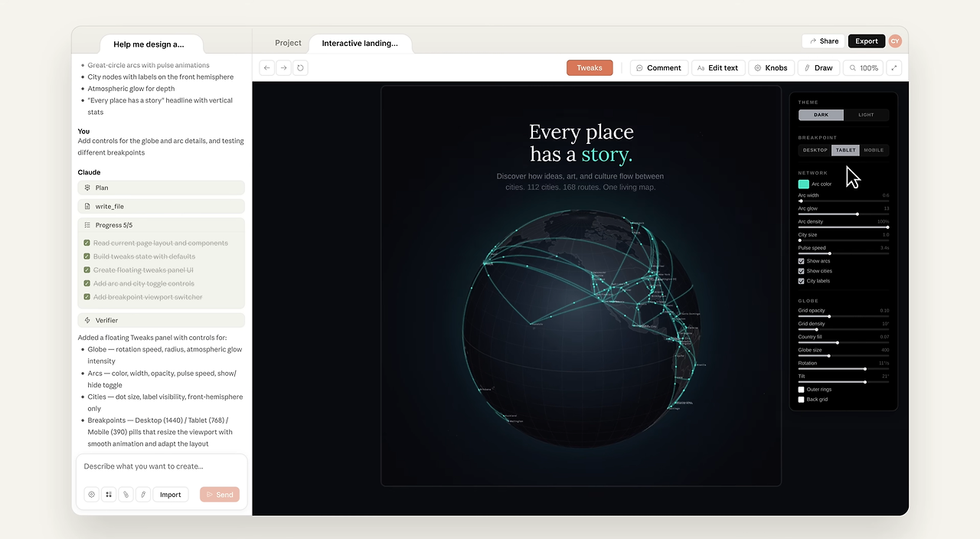The image size is (980, 539).
Task: Click the CY user avatar
Action: click(x=895, y=41)
